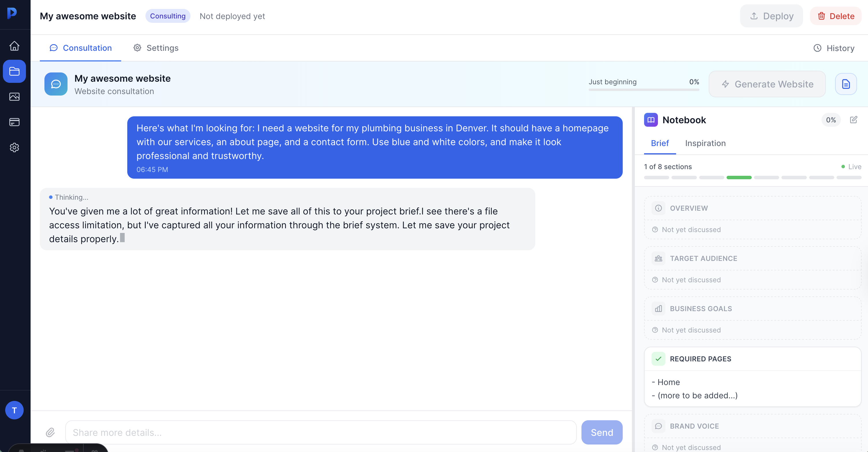Expand the Business Goals section card
The width and height of the screenshot is (868, 452).
pos(752,309)
